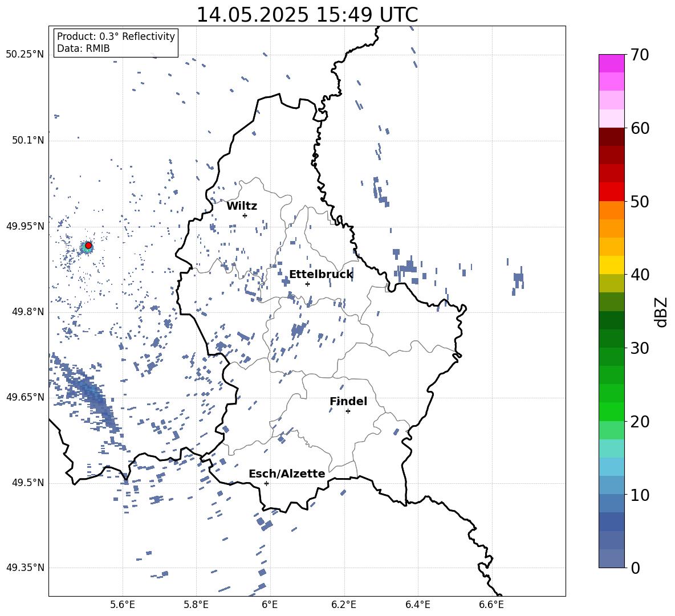The image size is (675, 616).
Task: Click the colorbar tick label 40
Action: click(x=640, y=275)
